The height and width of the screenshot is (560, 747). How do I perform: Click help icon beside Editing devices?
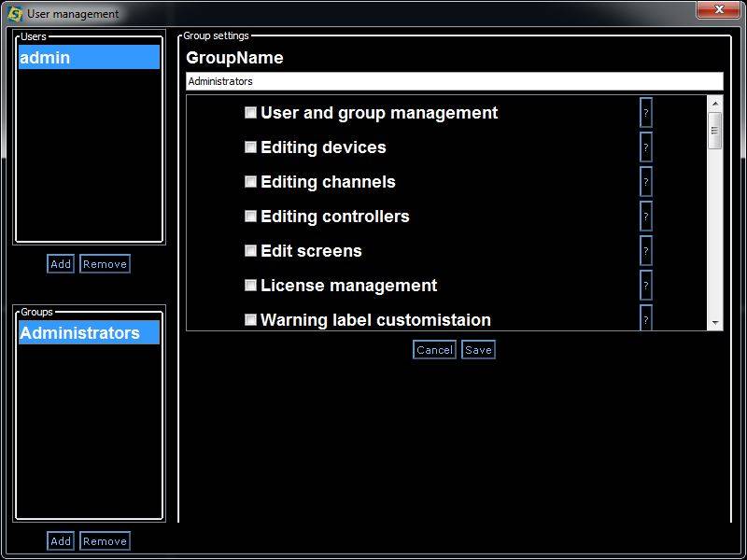pos(645,147)
